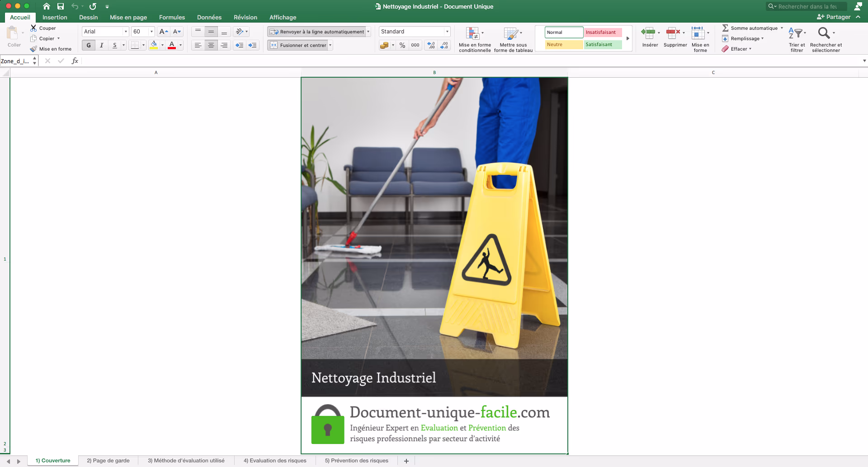Viewport: 868px width, 467px height.
Task: Enable center horizontal alignment
Action: tap(211, 45)
